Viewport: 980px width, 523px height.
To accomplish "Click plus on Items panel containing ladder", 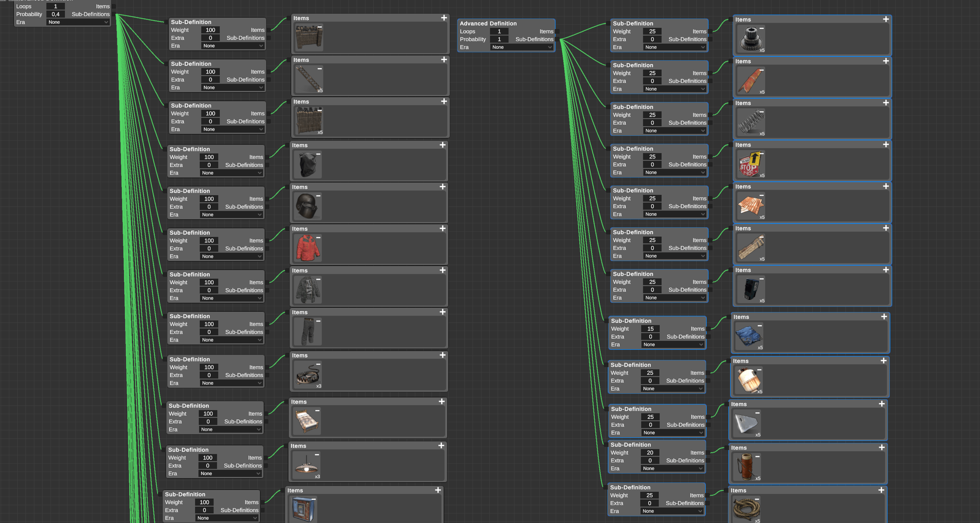I will coord(444,59).
